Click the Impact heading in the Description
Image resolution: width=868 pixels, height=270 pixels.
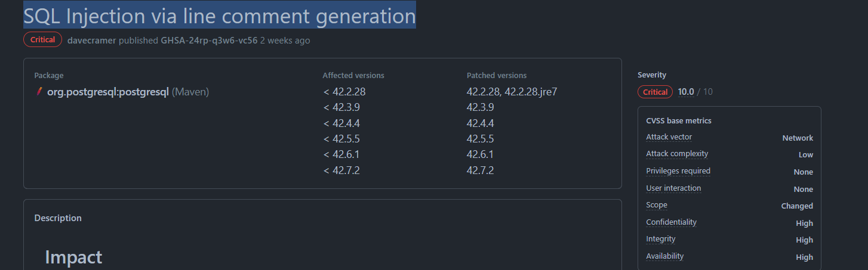coord(73,257)
